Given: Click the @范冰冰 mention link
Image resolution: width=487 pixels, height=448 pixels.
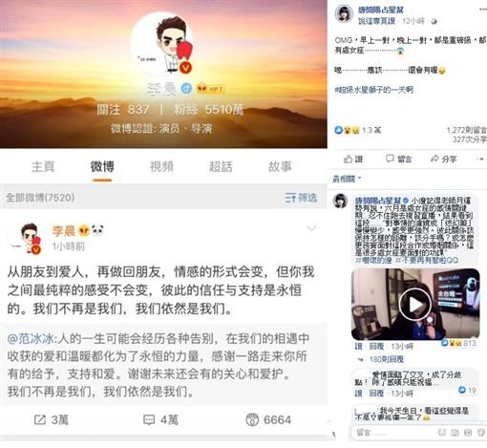Looking at the screenshot, I should (32, 338).
